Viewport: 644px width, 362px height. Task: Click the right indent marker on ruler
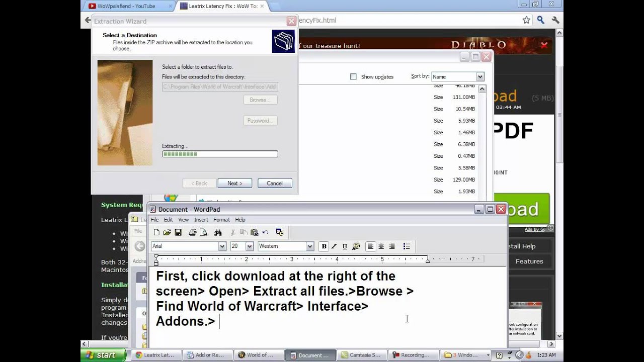(428, 260)
